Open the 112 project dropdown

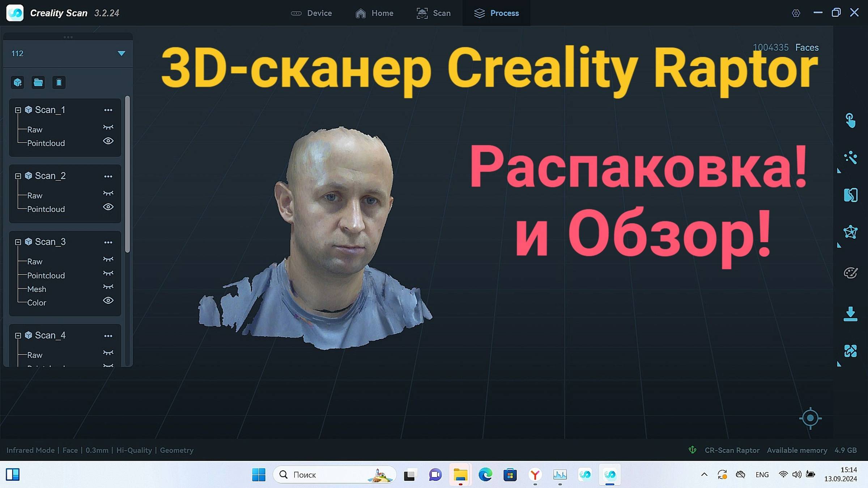(x=121, y=53)
